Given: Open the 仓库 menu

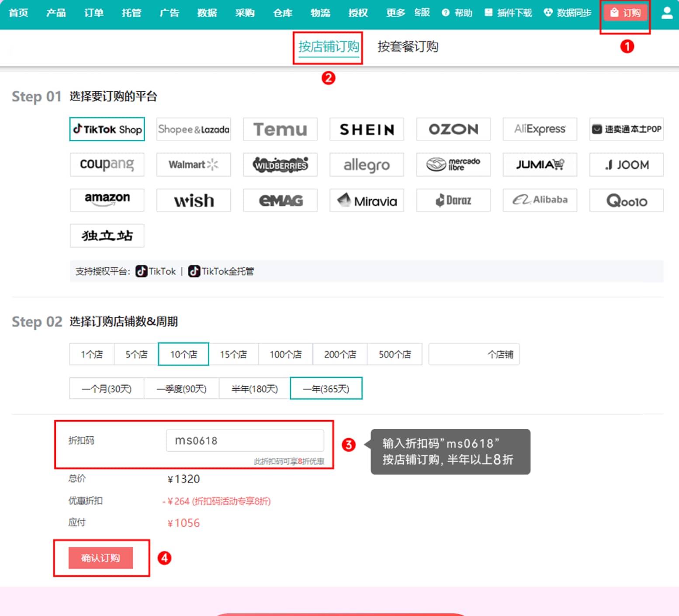Looking at the screenshot, I should click(x=283, y=13).
